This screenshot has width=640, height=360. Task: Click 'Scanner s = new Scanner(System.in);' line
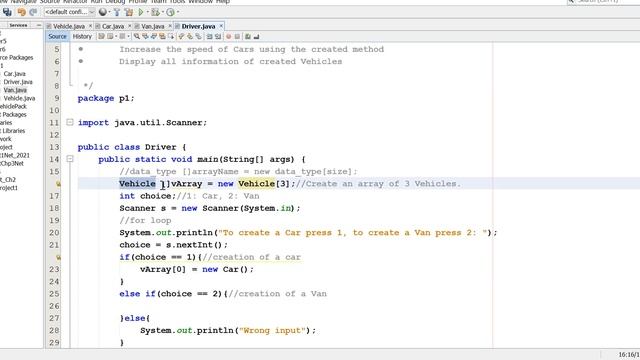tap(210, 208)
